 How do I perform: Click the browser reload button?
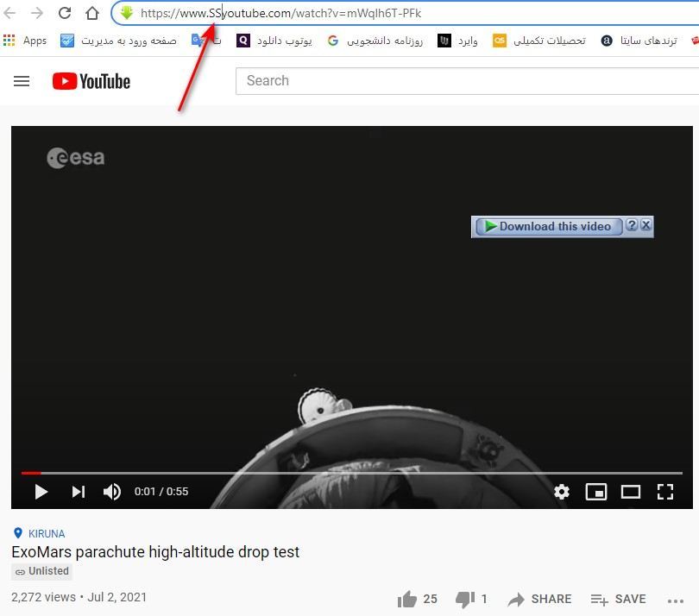coord(65,13)
